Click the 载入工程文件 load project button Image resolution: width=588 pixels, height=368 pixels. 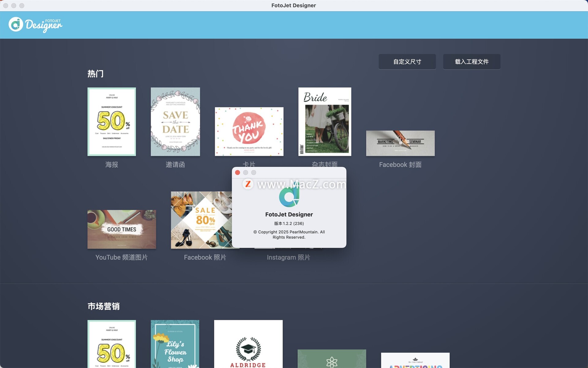point(471,62)
